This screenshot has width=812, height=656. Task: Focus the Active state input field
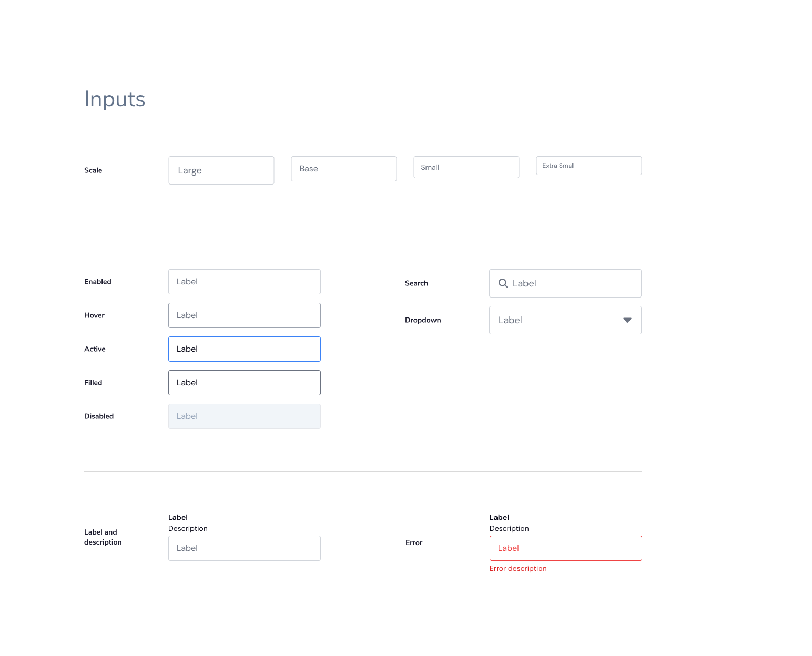[245, 349]
